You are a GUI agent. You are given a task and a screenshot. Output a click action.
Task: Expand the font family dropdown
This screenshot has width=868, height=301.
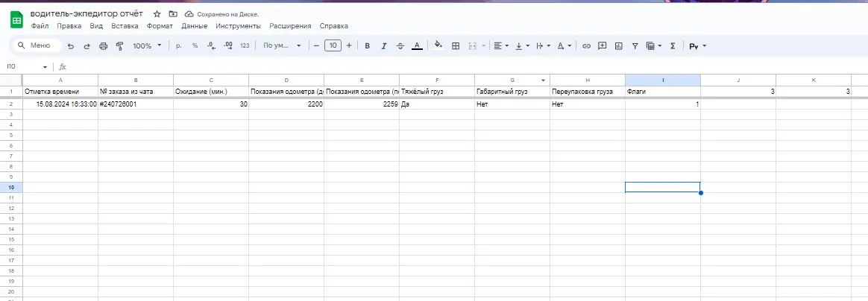(282, 46)
